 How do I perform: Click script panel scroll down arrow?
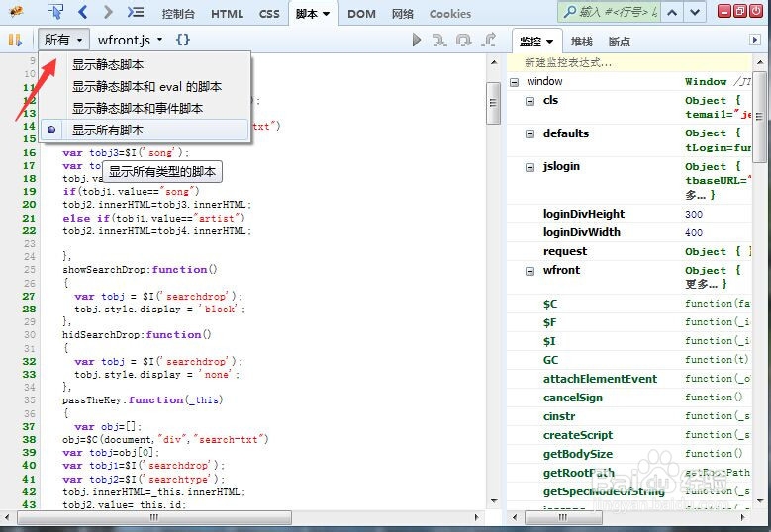click(x=493, y=500)
